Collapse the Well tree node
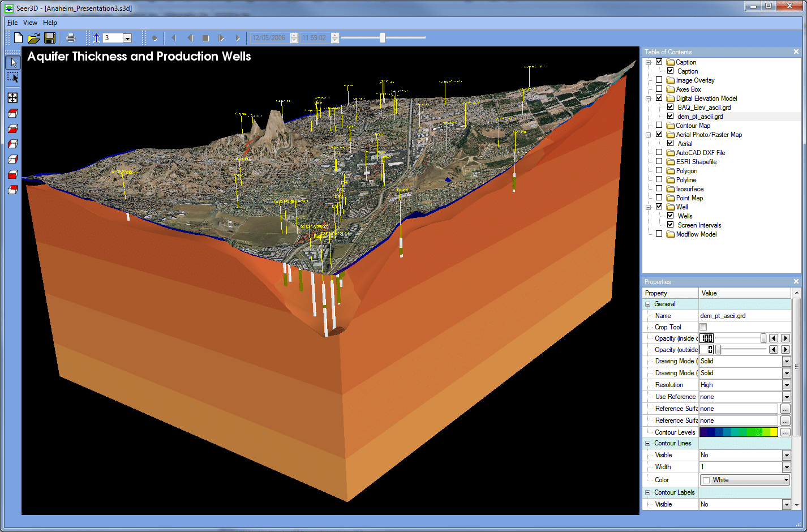 (x=649, y=207)
